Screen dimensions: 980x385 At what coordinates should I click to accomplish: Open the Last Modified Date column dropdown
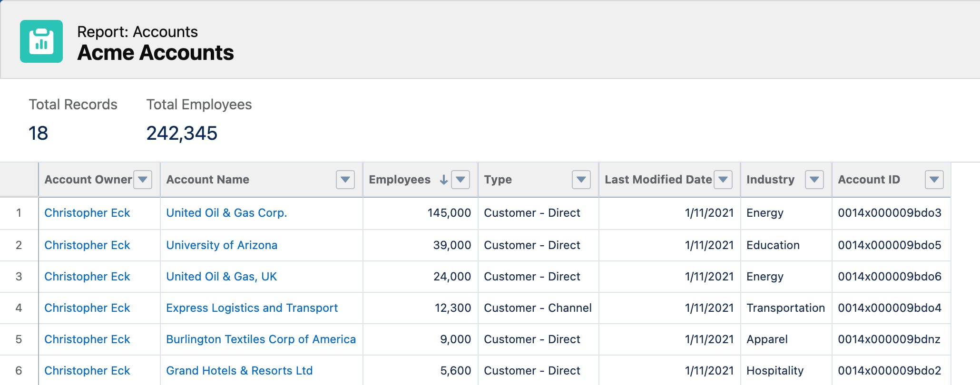[723, 180]
